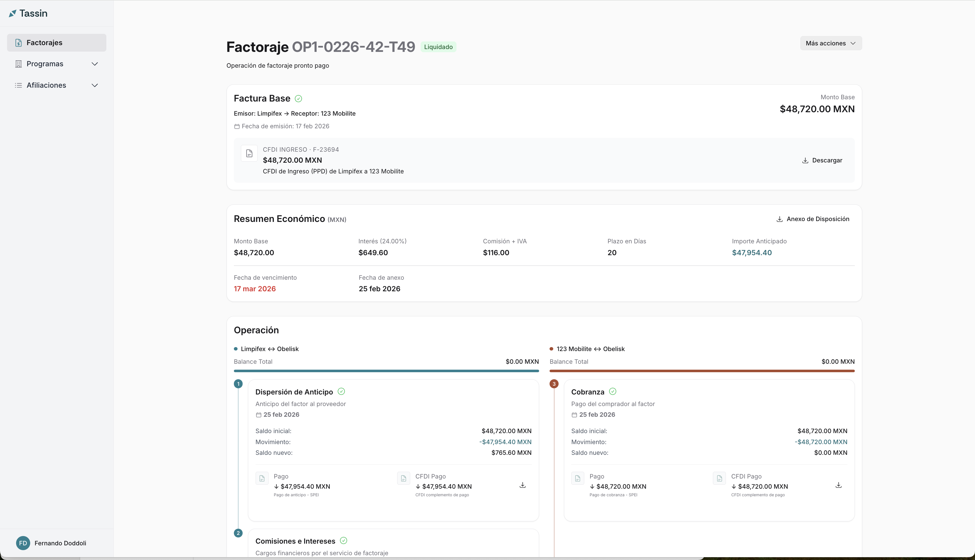Expand the Afiliaciones sidebar section
This screenshot has width=975, height=560.
(95, 85)
